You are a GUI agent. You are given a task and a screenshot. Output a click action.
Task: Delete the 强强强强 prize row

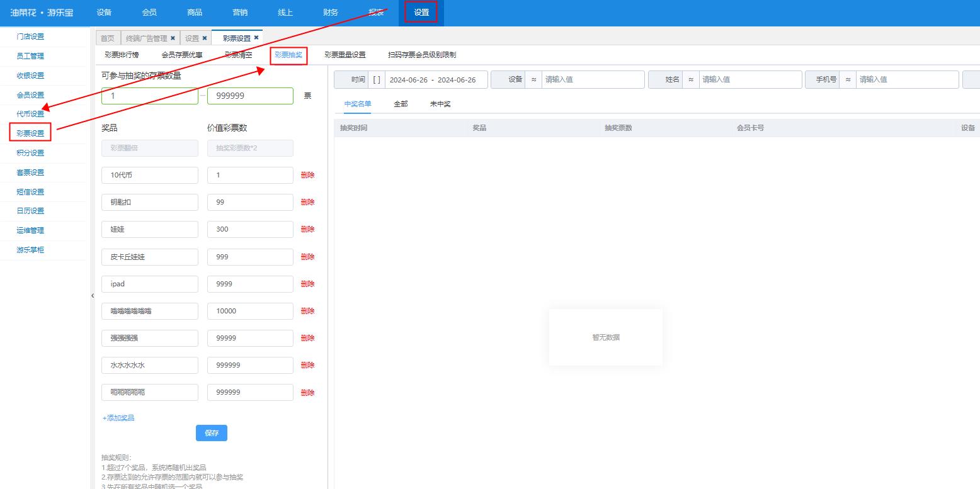tap(307, 338)
